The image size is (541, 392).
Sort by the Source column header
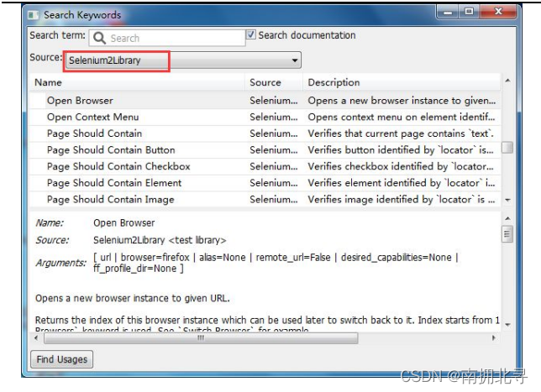(274, 82)
